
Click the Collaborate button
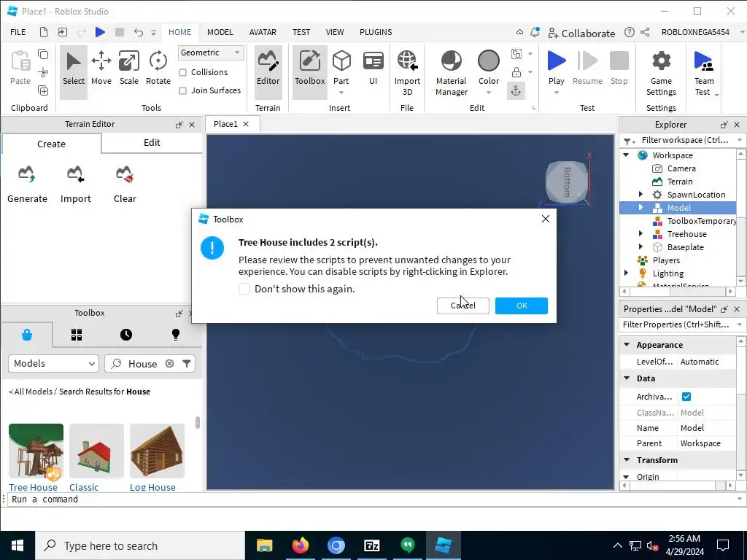[581, 34]
